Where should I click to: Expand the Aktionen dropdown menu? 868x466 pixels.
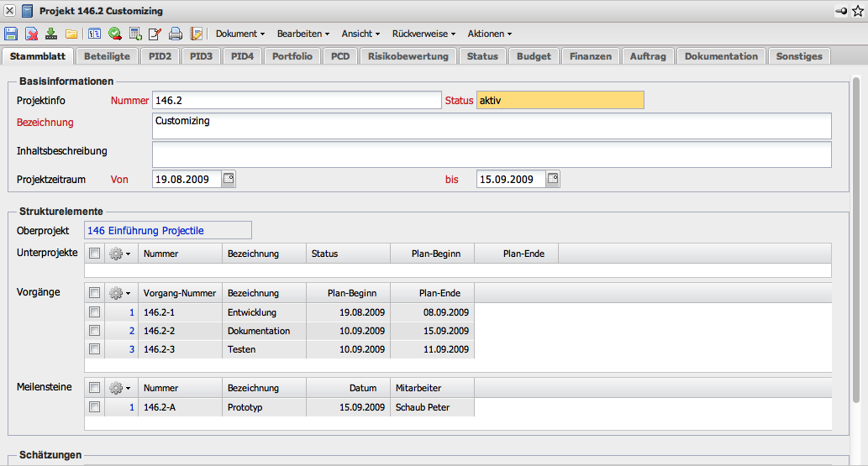click(490, 34)
